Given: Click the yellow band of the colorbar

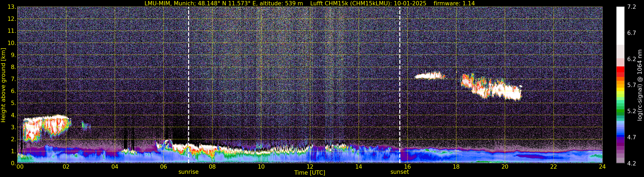Looking at the screenshot, I should click(x=620, y=90).
